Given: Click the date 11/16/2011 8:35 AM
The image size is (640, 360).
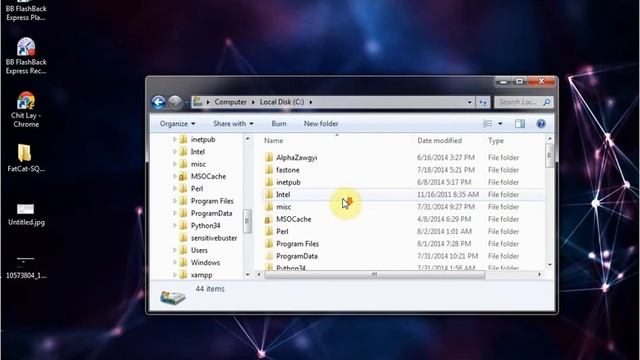Looking at the screenshot, I should [x=448, y=195].
